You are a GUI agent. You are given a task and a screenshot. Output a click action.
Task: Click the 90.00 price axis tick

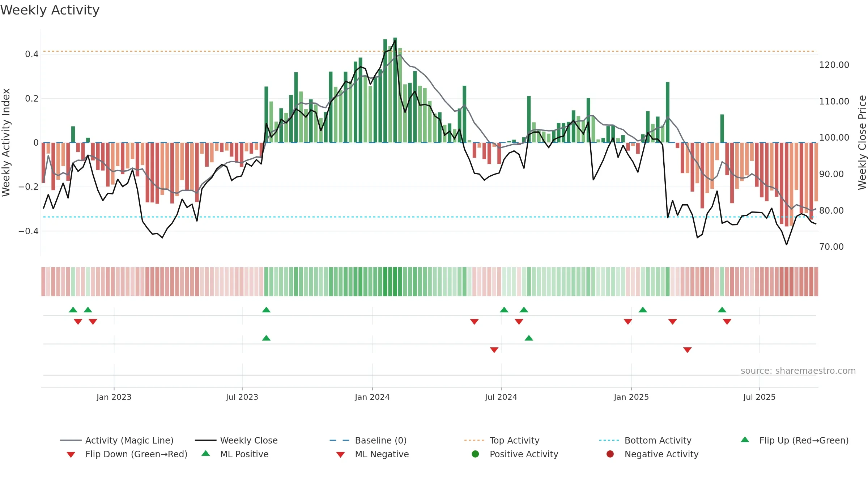coord(831,174)
